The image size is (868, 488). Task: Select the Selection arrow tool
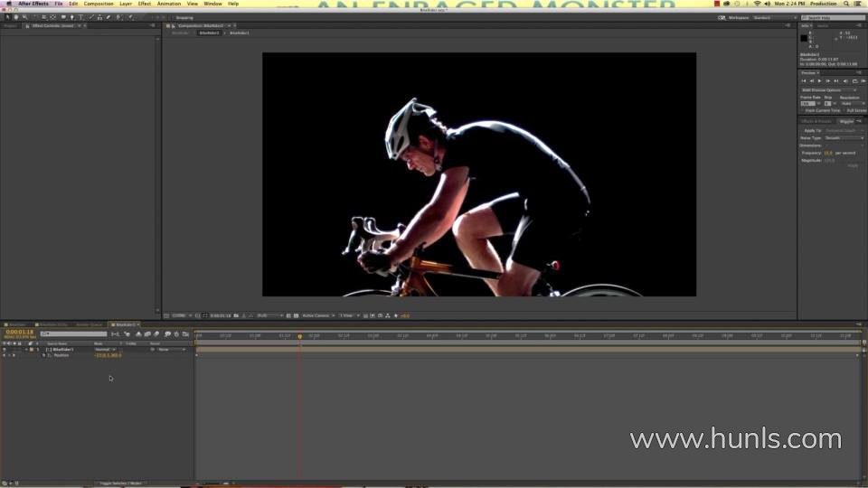(x=8, y=17)
